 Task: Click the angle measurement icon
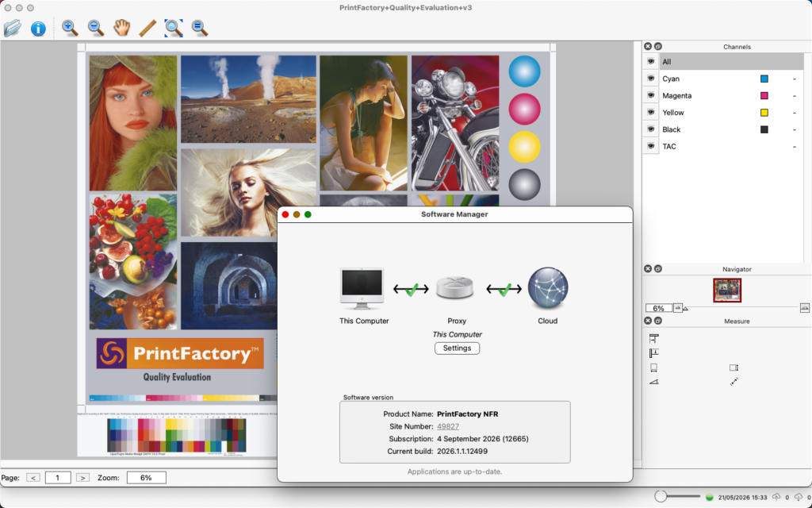(x=653, y=382)
